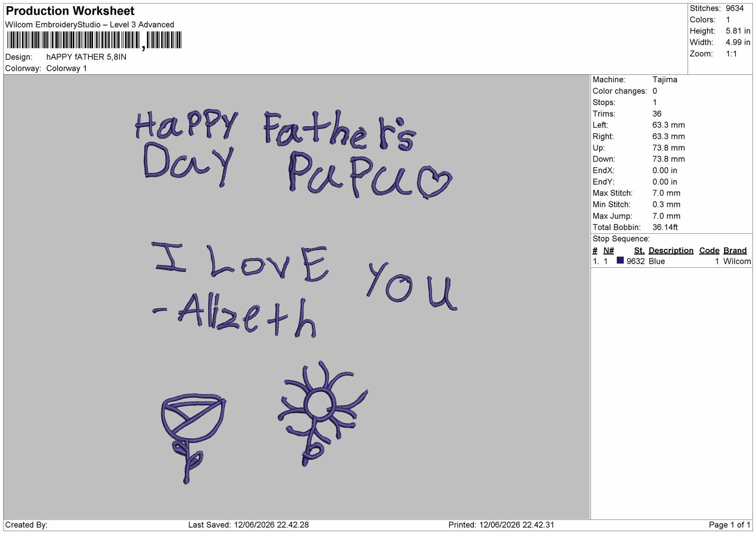
Task: Click the total bobbin value '36.14ft'
Action: pyautogui.click(x=665, y=227)
